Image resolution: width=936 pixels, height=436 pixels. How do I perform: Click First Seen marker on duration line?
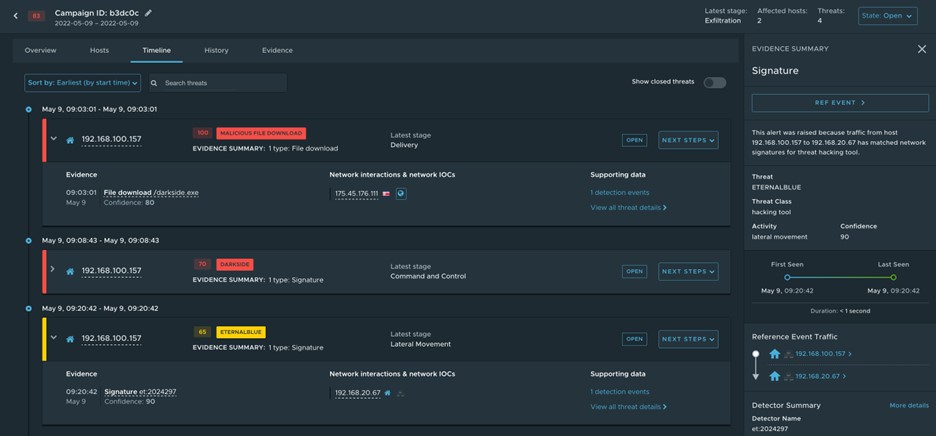(787, 277)
